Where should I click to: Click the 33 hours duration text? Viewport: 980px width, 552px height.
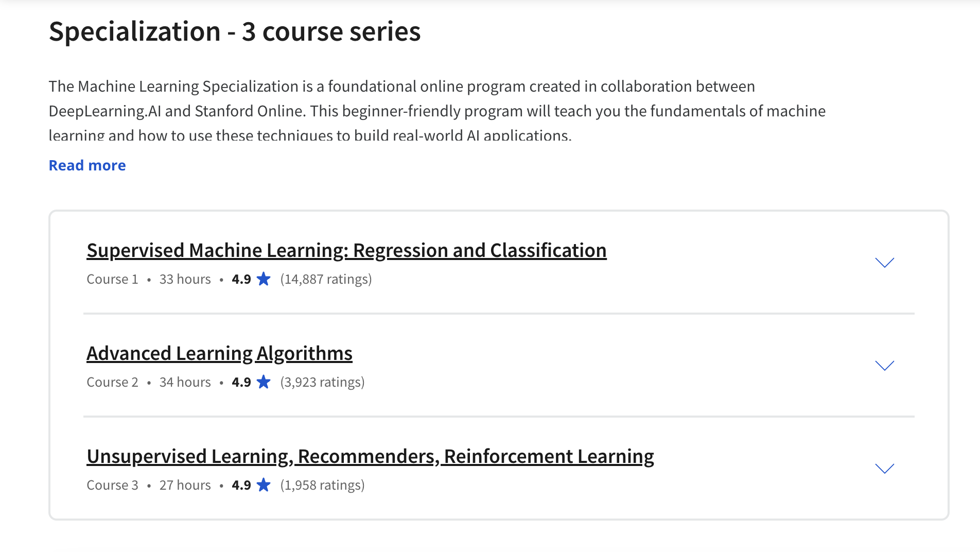pyautogui.click(x=184, y=279)
